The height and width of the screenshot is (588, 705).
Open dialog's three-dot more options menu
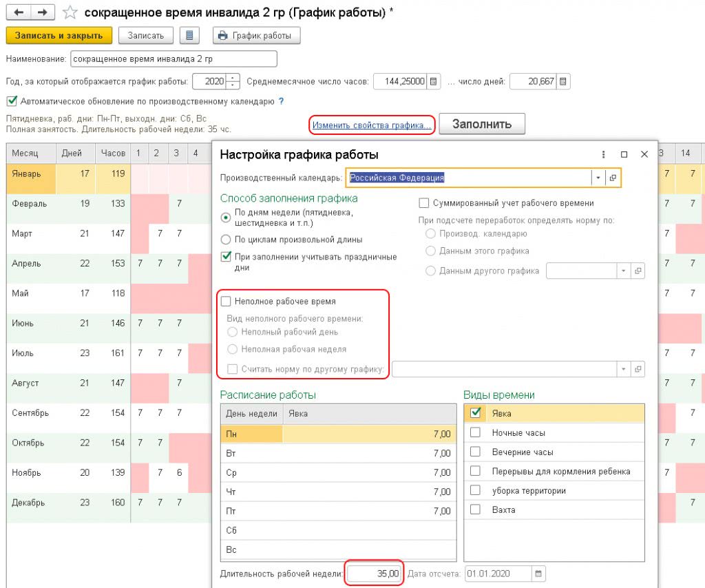pos(603,155)
